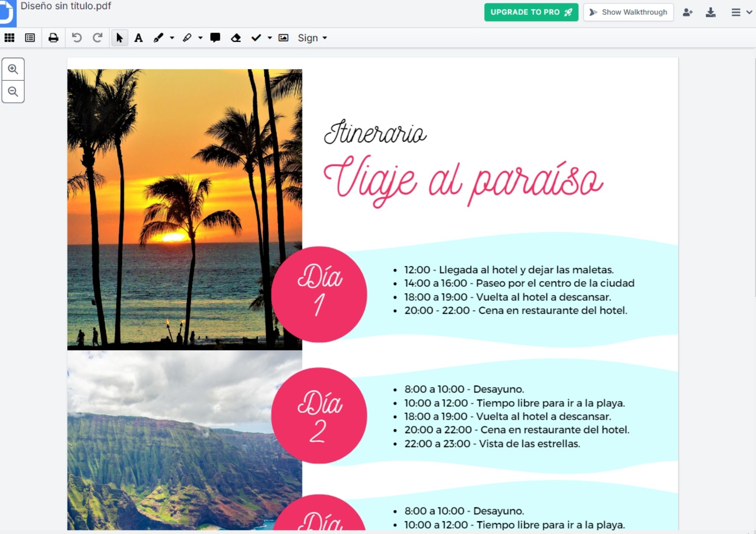Print the document with printer icon
The height and width of the screenshot is (534, 756).
pyautogui.click(x=53, y=38)
